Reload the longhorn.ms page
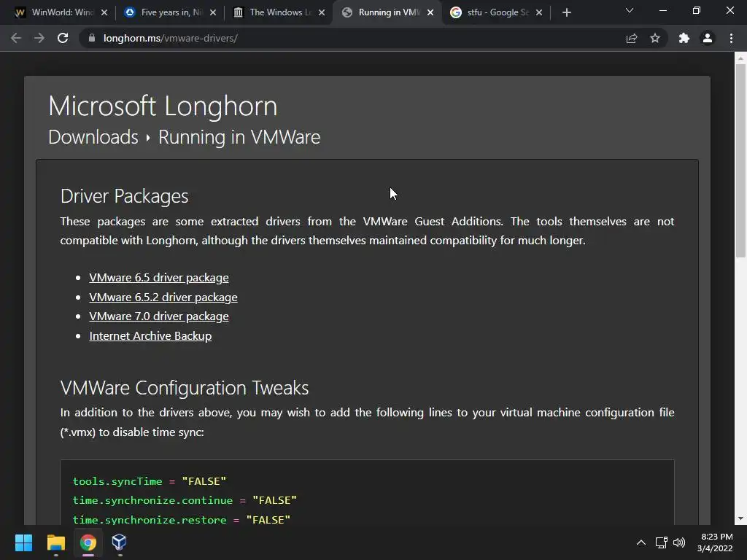This screenshot has height=560, width=747. click(x=63, y=38)
